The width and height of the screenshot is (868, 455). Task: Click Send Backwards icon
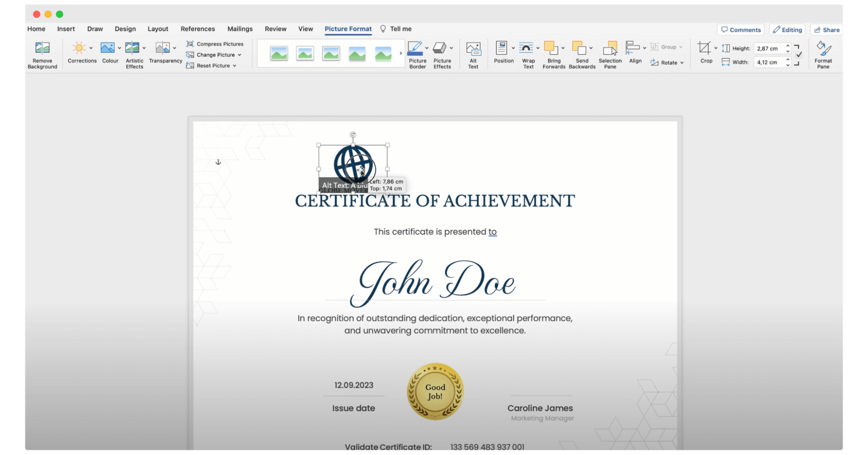[x=579, y=48]
